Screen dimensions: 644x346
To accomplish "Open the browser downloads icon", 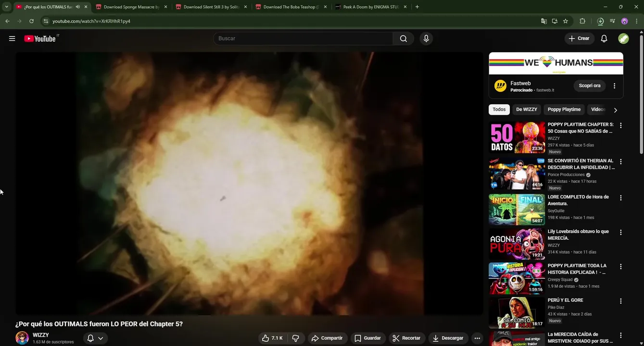I will tap(600, 21).
